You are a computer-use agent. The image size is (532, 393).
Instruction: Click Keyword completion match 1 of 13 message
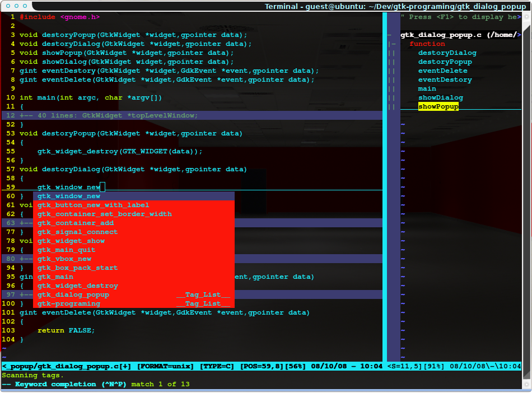(x=96, y=384)
